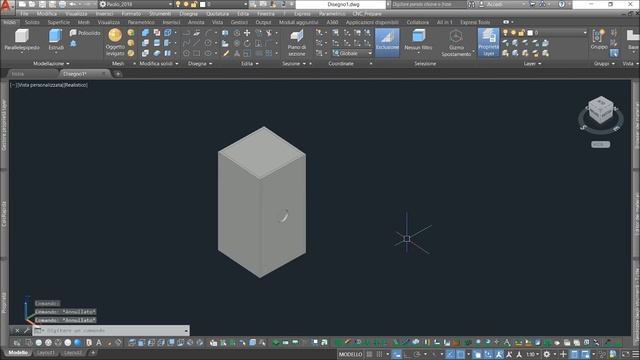This screenshot has height=360, width=640.
Task: Add a new drawing tab with plus
Action: [118, 74]
